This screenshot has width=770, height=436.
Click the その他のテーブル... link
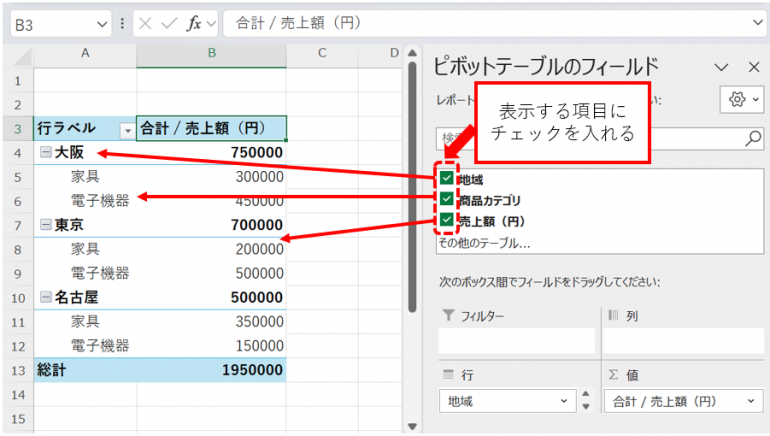pos(483,242)
